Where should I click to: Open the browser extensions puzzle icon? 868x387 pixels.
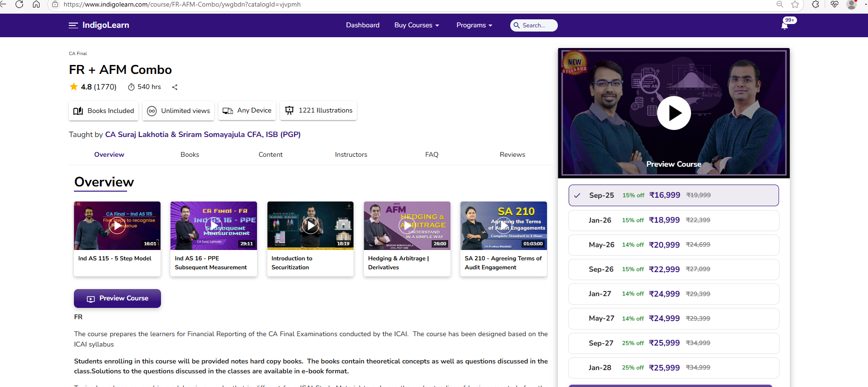[815, 4]
